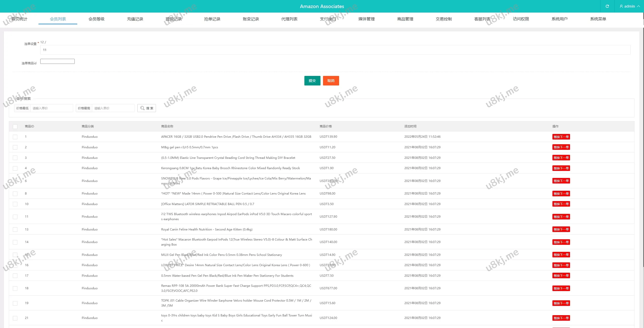The image size is (644, 328).
Task: Expand the admin account dropdown arrow
Action: point(638,6)
